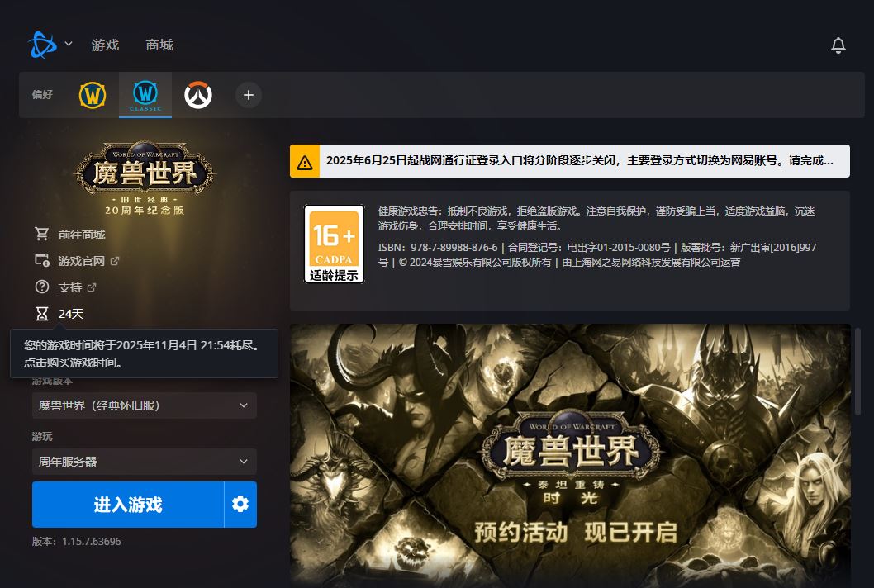Add a game with the plus icon
Image resolution: width=874 pixels, height=588 pixels.
tap(248, 95)
